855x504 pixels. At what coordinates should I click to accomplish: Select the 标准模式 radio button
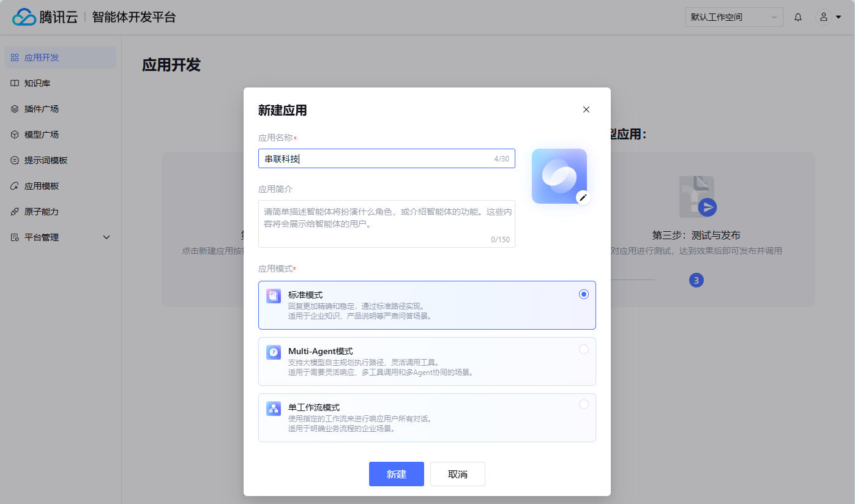point(584,294)
